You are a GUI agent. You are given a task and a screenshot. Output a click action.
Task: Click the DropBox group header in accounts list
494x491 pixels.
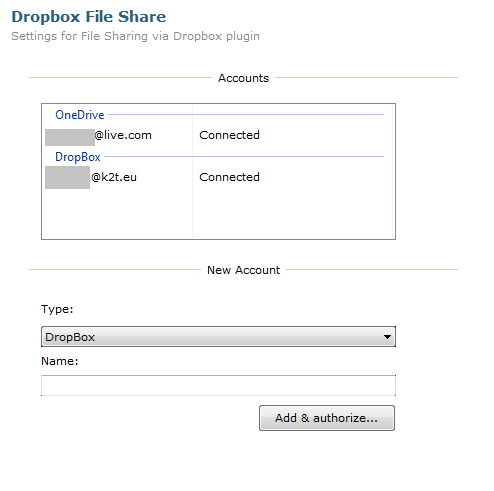[78, 157]
